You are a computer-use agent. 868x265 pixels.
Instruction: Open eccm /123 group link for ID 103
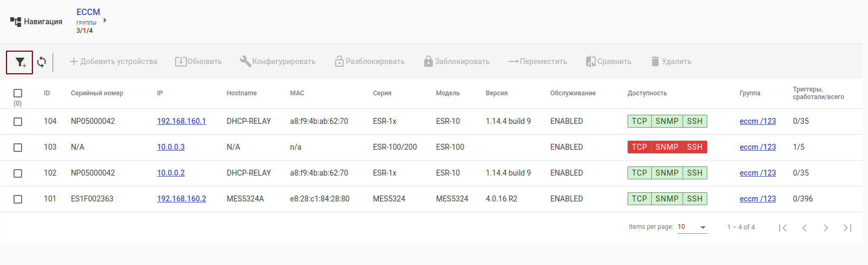pos(757,147)
